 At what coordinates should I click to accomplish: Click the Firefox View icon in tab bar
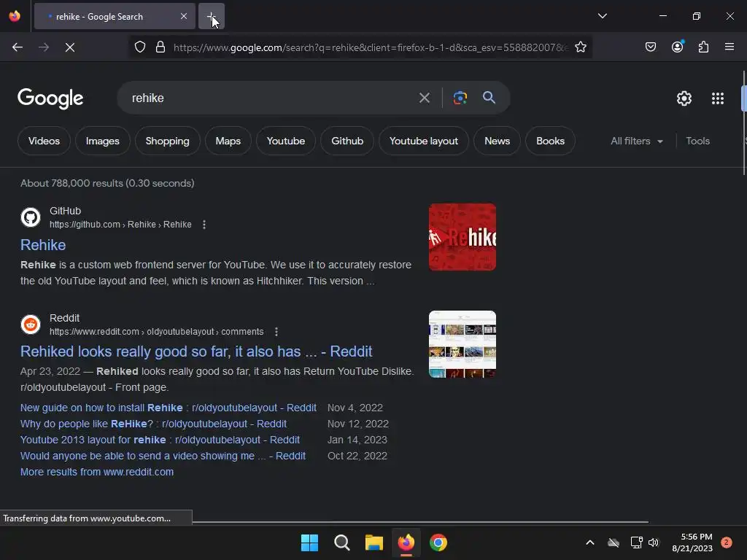15,16
